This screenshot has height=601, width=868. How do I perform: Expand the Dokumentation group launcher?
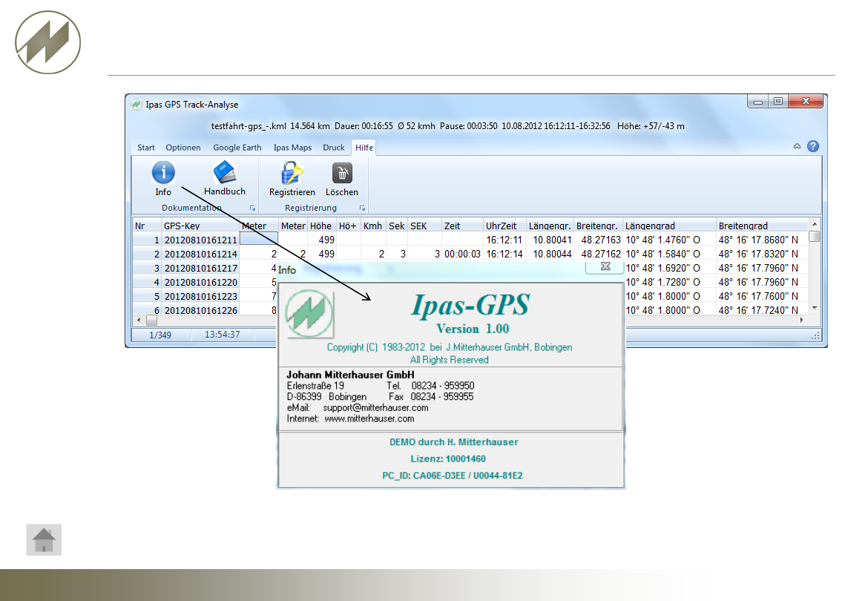(x=252, y=208)
